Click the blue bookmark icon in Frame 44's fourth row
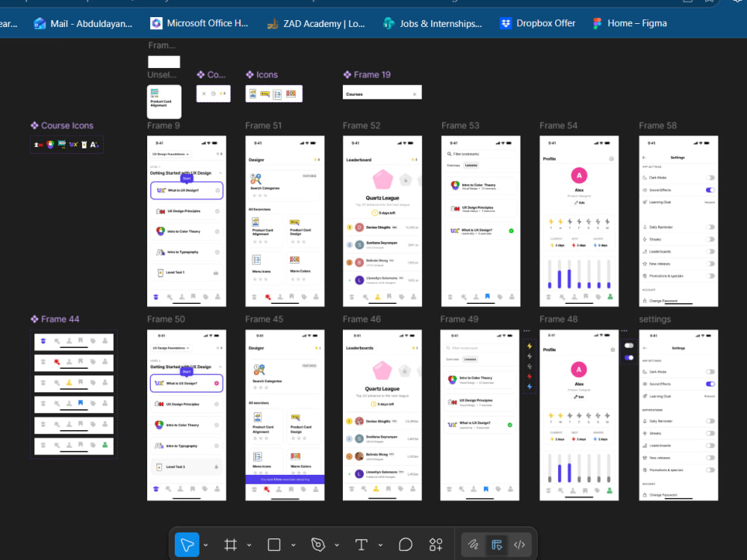The image size is (747, 560). click(x=81, y=403)
